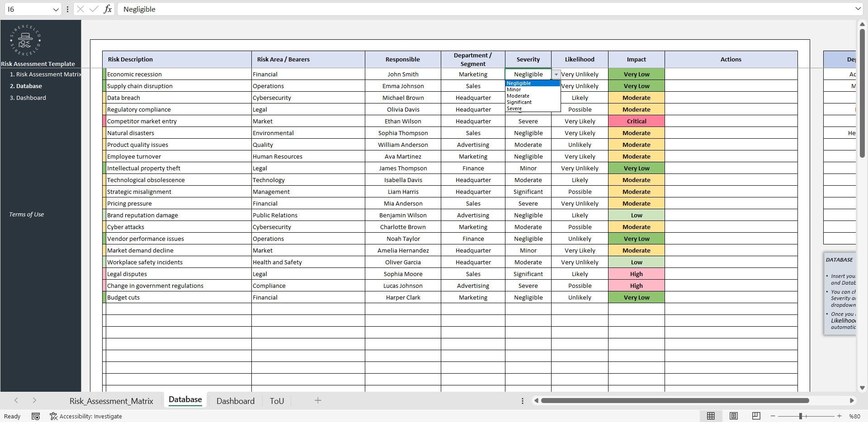
Task: Switch to Page Layout view
Action: click(734, 416)
